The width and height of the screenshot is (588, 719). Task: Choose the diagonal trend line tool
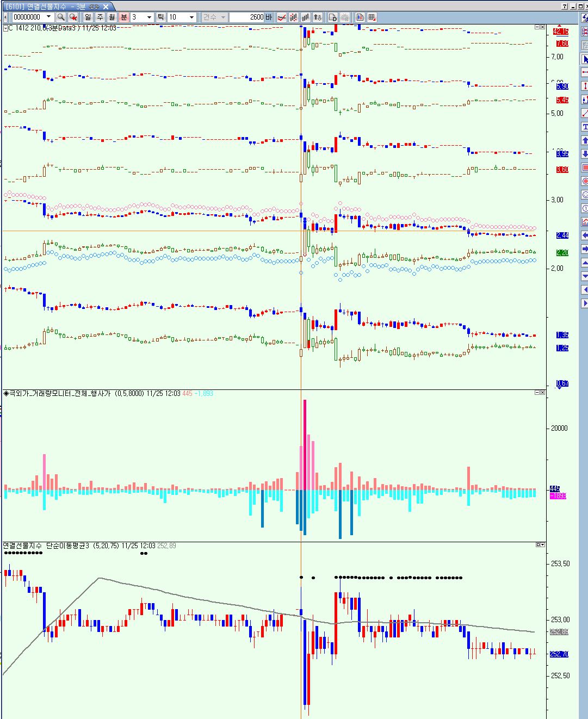click(585, 113)
